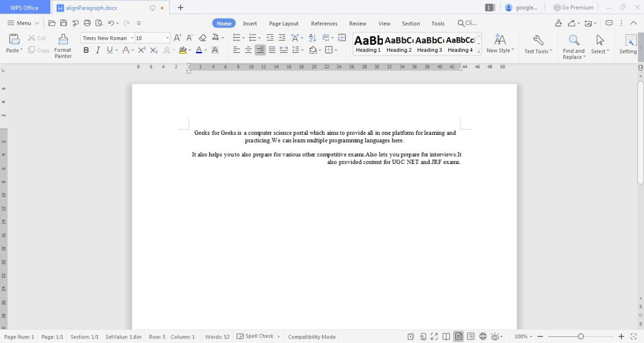
Task: Toggle character shading A button
Action: (x=215, y=50)
